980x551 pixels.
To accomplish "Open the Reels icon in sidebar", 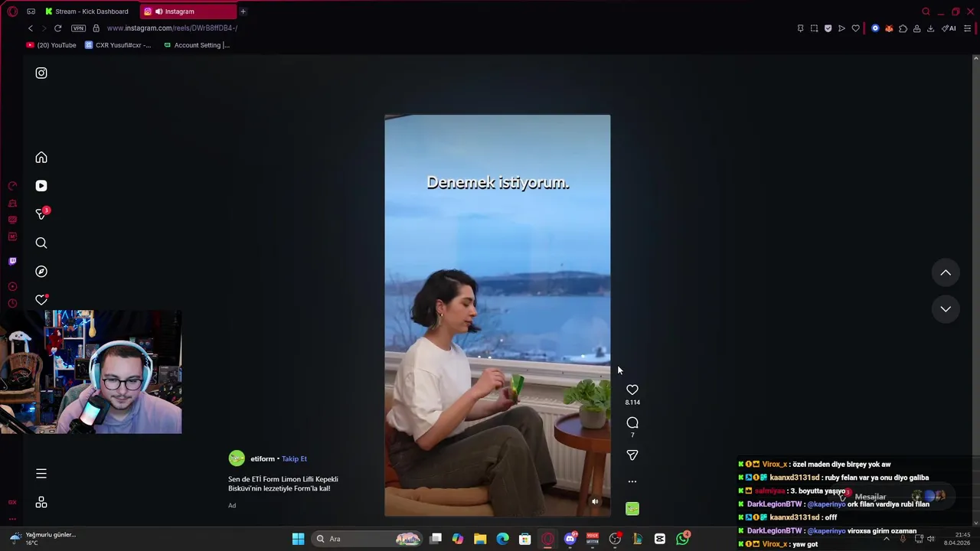I will (41, 186).
